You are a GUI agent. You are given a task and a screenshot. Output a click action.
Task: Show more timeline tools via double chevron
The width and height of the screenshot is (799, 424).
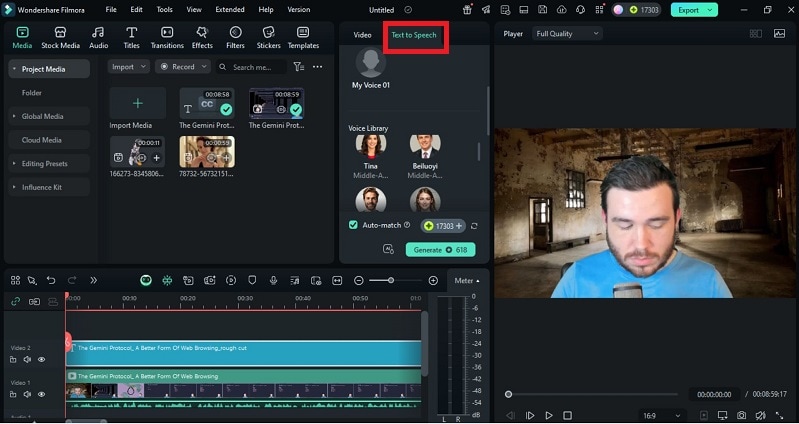[93, 280]
